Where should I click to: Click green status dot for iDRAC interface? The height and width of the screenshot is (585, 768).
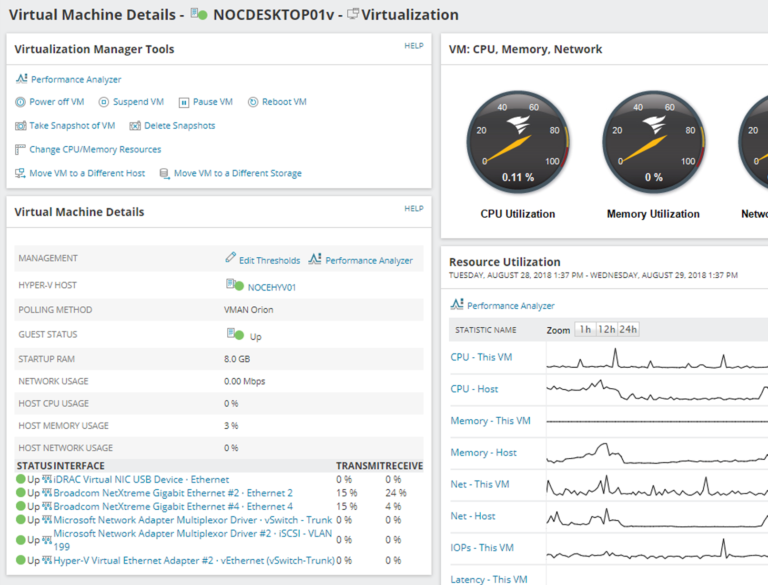[21, 479]
